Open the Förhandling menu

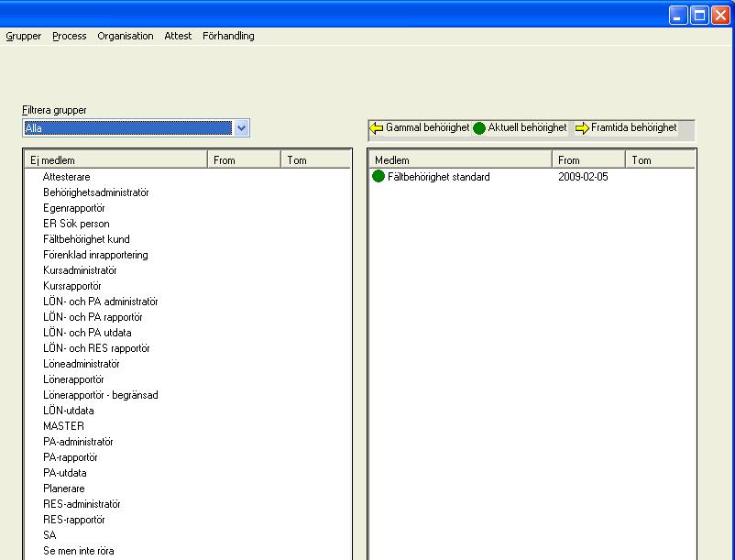[x=228, y=36]
